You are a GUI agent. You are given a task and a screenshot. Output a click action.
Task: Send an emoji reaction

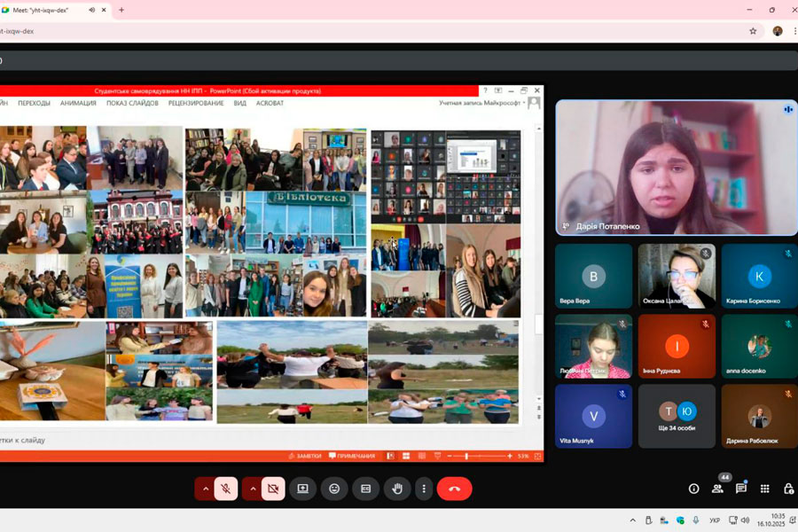pos(334,489)
